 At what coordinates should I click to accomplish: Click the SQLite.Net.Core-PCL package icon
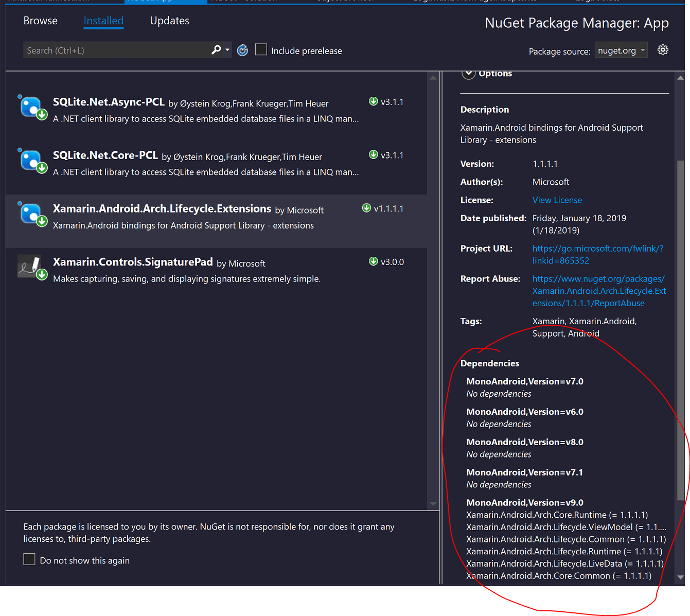32,161
